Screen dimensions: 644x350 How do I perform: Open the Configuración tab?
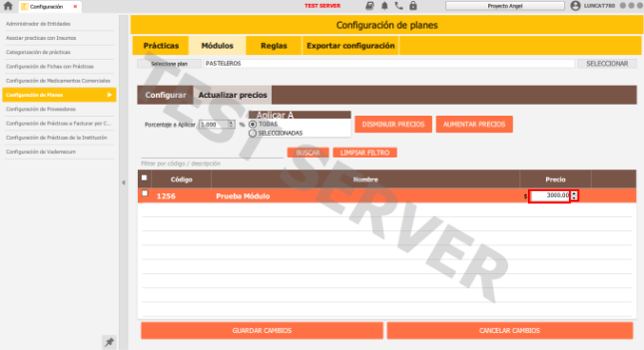pos(47,7)
